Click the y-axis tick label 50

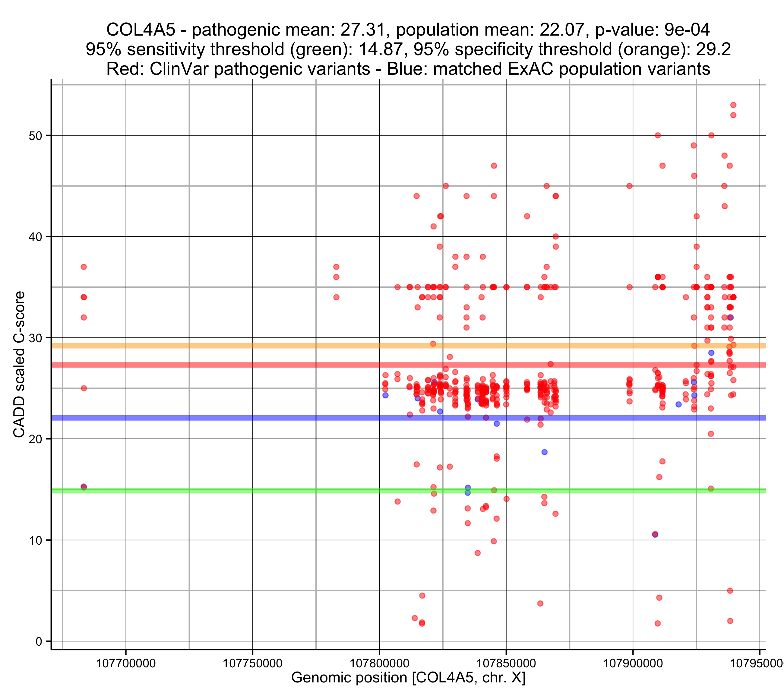35,135
